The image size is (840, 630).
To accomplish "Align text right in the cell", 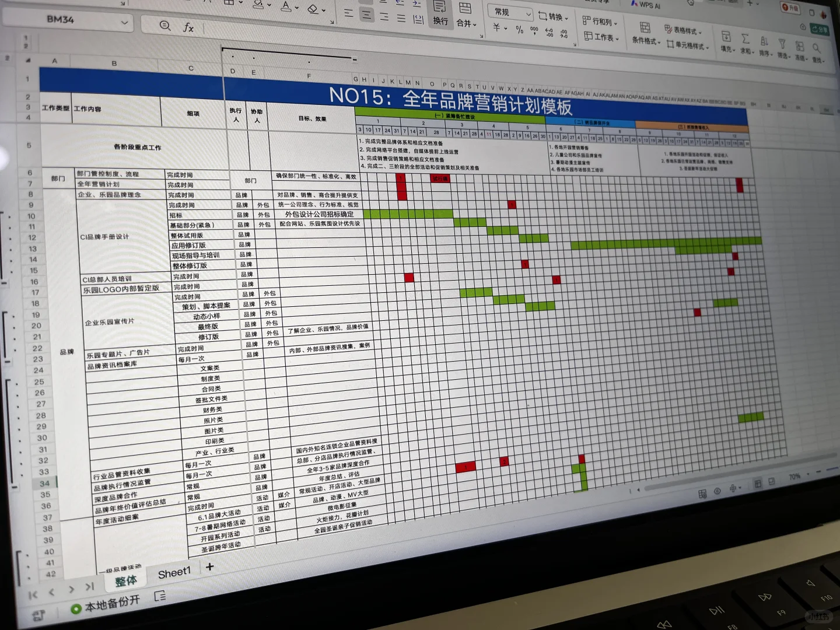I will click(384, 16).
